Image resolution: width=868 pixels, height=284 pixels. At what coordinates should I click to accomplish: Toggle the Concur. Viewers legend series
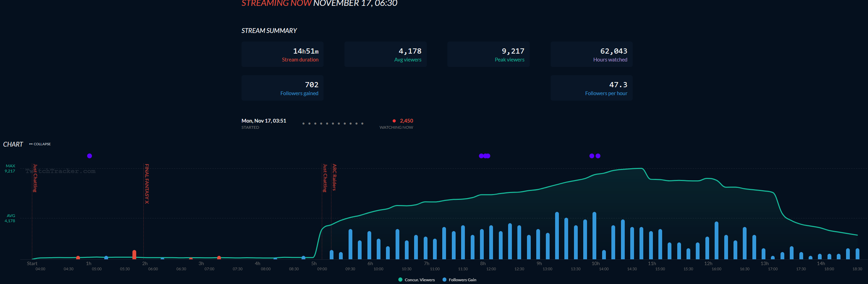(417, 280)
